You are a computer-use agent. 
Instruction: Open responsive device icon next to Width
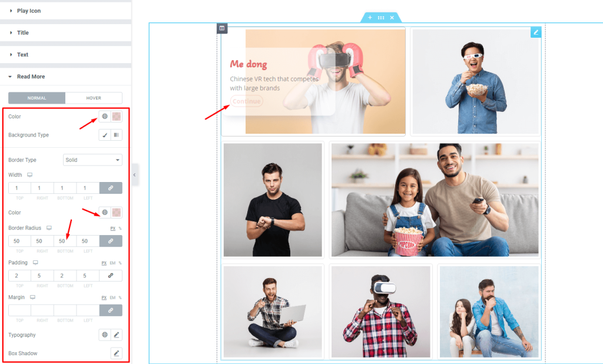29,175
